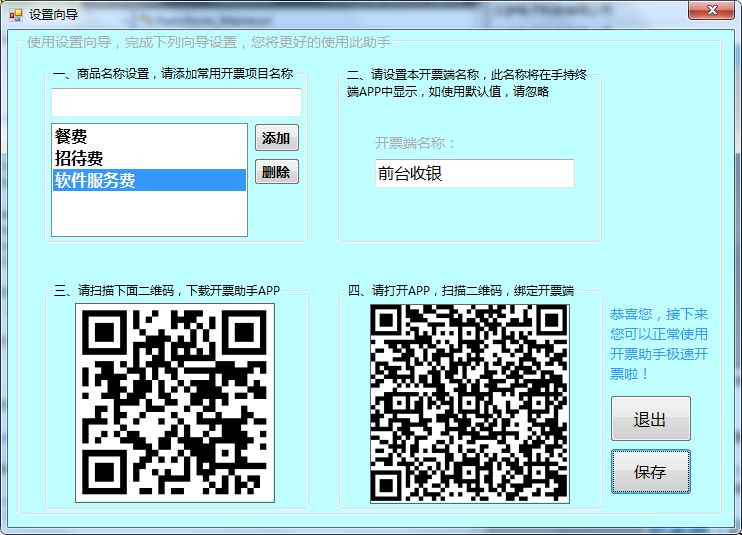Select 餐费 in the item list
The image size is (742, 535).
coord(150,136)
